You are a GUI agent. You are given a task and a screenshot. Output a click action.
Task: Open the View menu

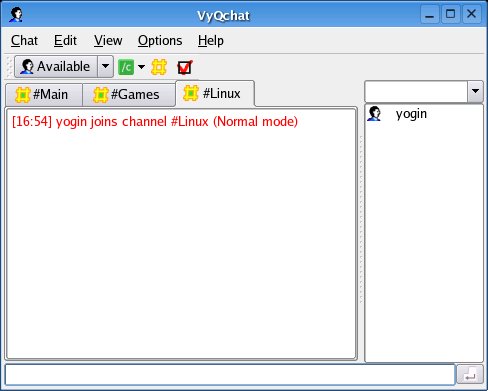108,41
